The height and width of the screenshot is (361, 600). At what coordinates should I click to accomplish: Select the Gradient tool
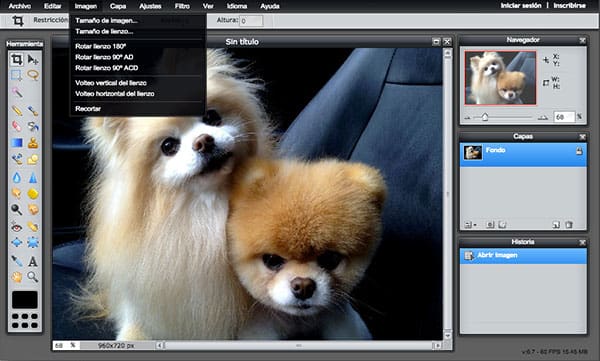16,143
